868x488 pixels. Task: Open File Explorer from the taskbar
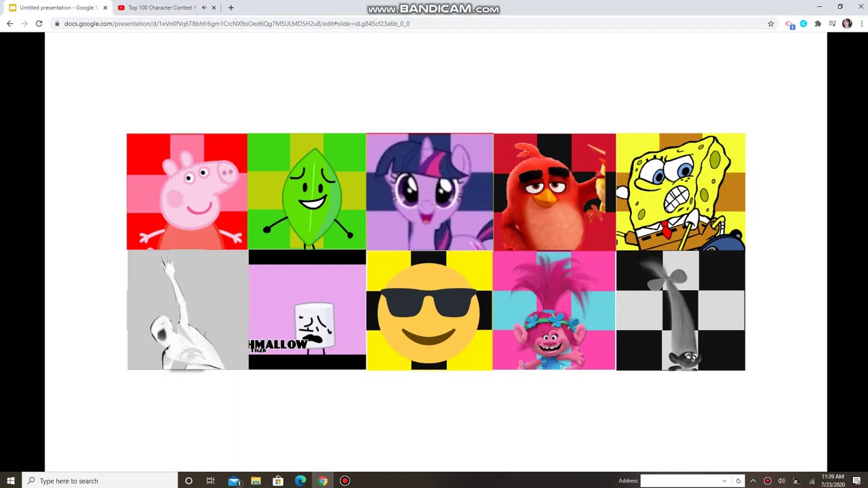pyautogui.click(x=256, y=481)
